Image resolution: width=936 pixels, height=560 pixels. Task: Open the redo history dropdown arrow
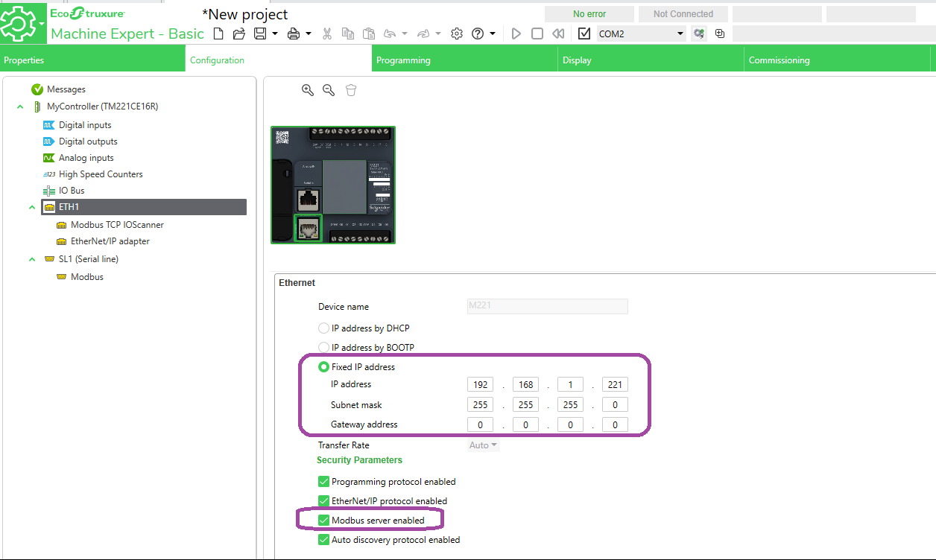pos(438,34)
